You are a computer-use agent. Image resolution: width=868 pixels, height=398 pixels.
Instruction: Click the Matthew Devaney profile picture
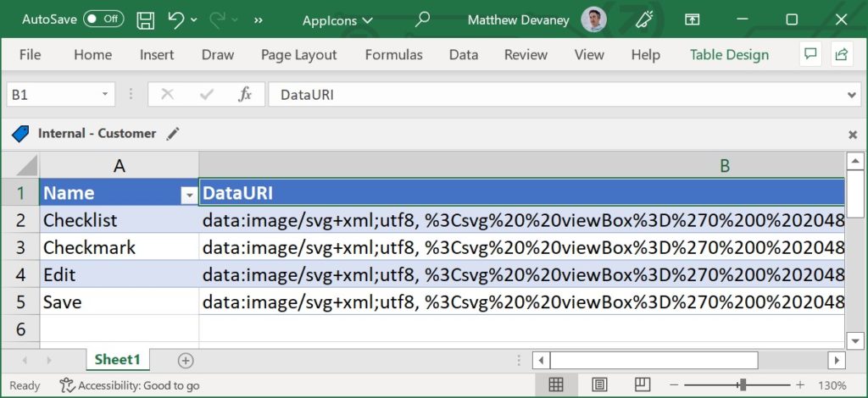click(593, 20)
